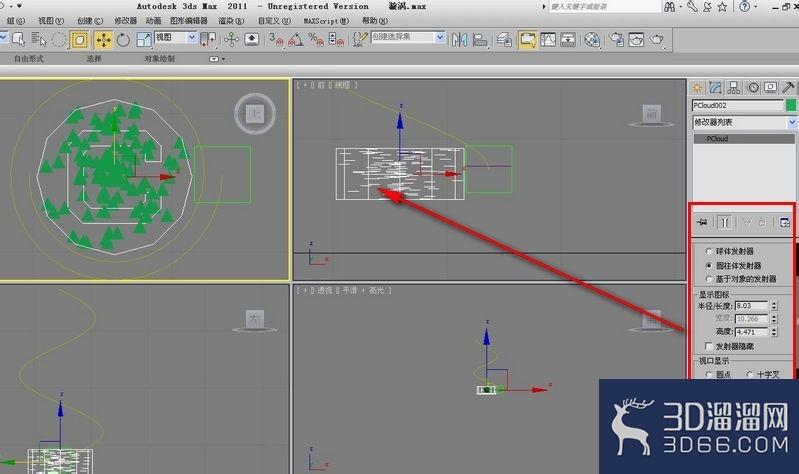Open the Render Setup dialog

(x=617, y=39)
